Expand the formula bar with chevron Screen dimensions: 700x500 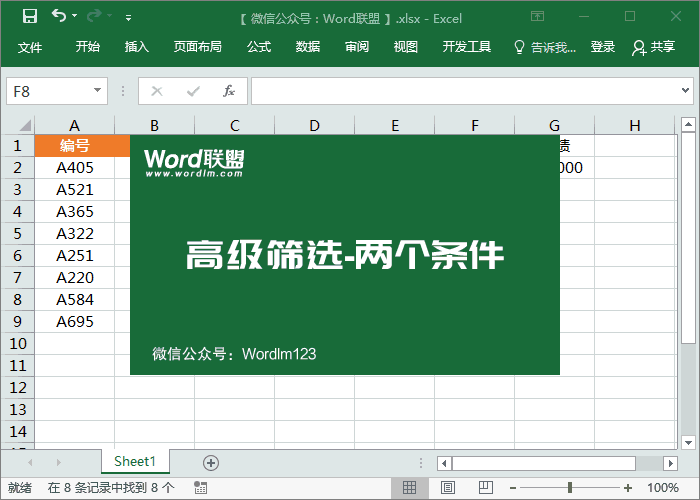[x=686, y=91]
